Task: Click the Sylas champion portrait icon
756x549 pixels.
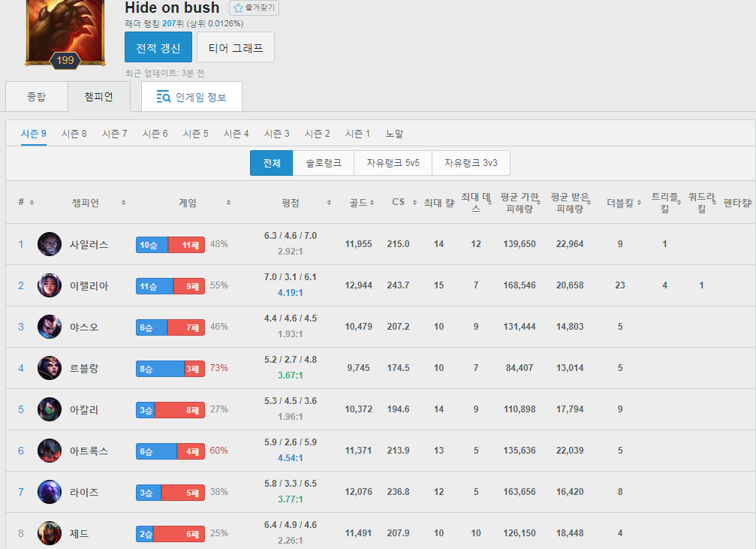Action: tap(50, 244)
